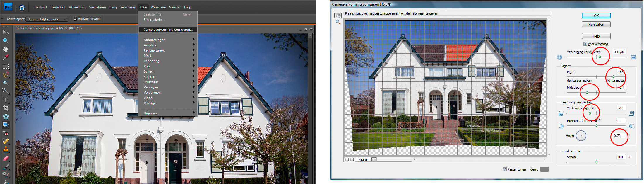Expand the Penseelstreek submenu
Viewport: 644px width, 184px height.
168,50
